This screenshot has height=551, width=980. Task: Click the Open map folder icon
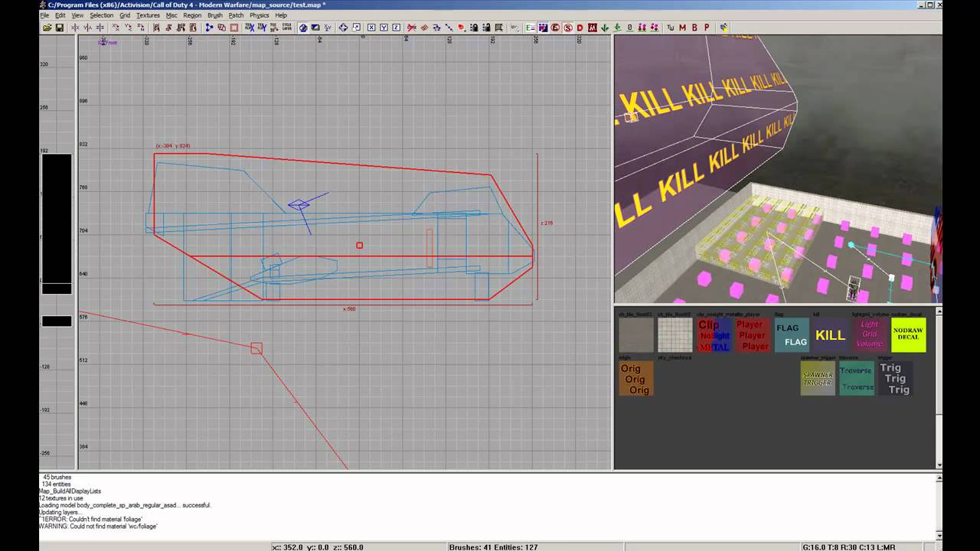coord(47,28)
